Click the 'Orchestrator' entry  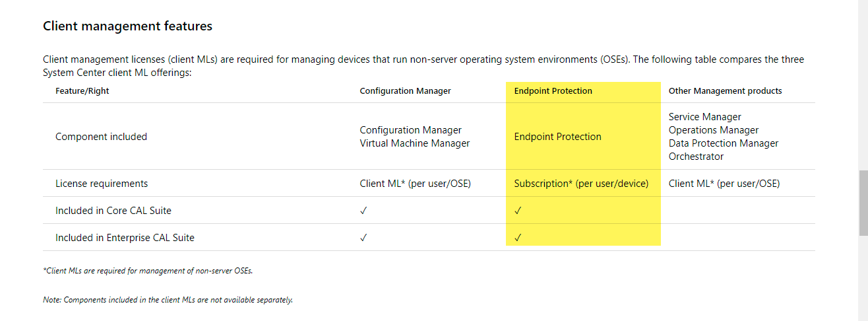(696, 157)
